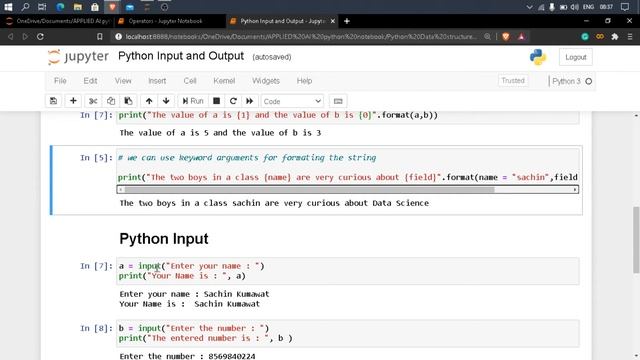
Task: Open the Insert menu
Action: tap(157, 81)
